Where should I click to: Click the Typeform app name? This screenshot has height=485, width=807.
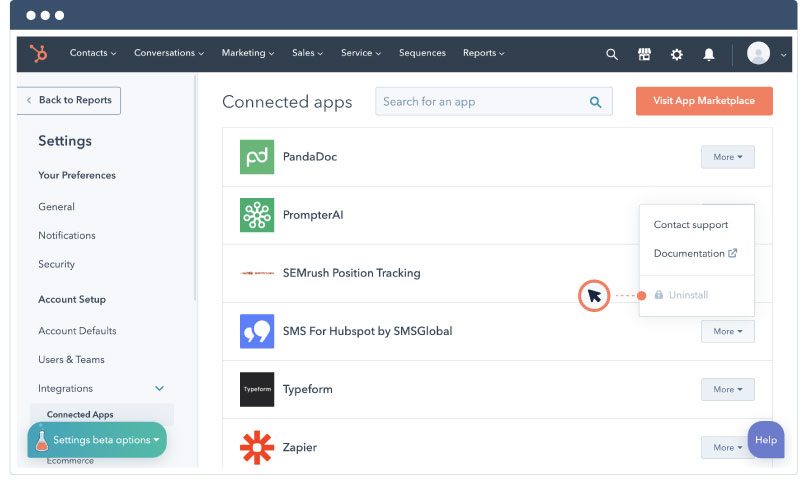[x=308, y=390]
